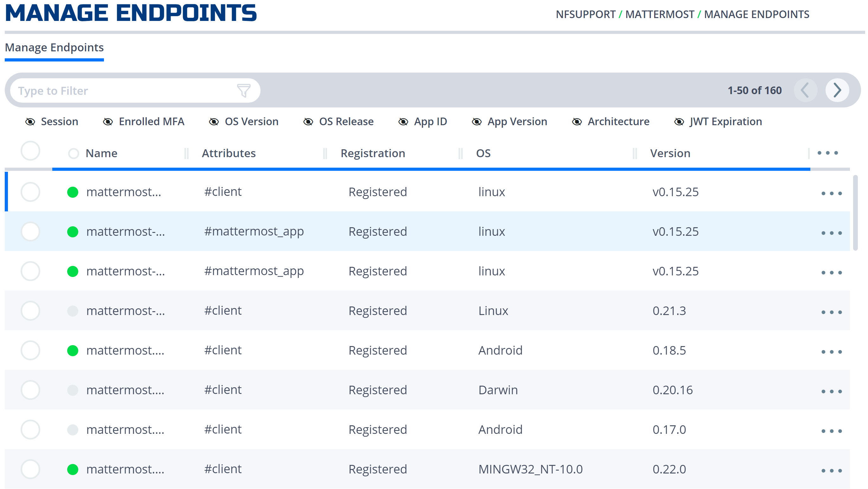Open actions menu for first linux v0.15.25 #client row
The width and height of the screenshot is (868, 489).
pos(831,193)
